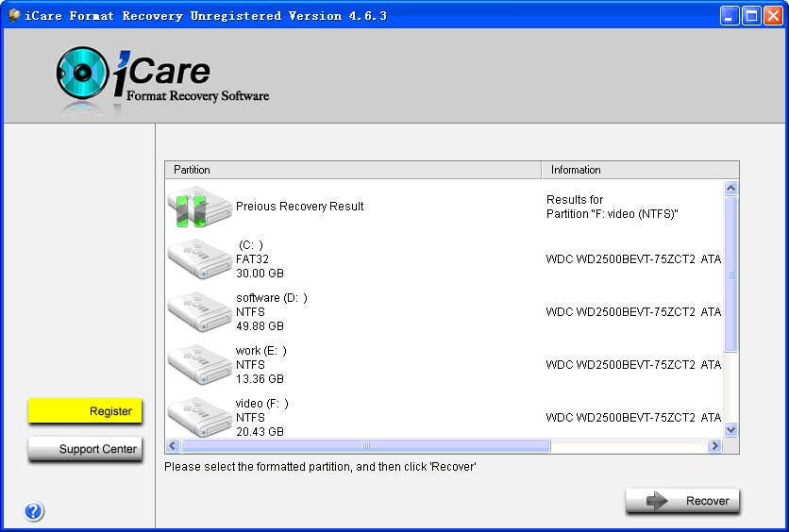This screenshot has width=789, height=532.
Task: Sort by the Partition column header
Action: point(353,170)
